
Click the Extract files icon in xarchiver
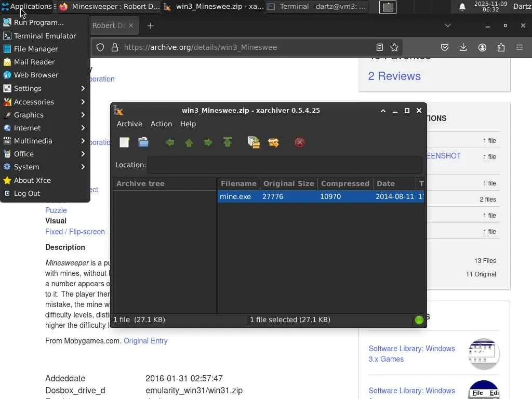click(x=273, y=142)
